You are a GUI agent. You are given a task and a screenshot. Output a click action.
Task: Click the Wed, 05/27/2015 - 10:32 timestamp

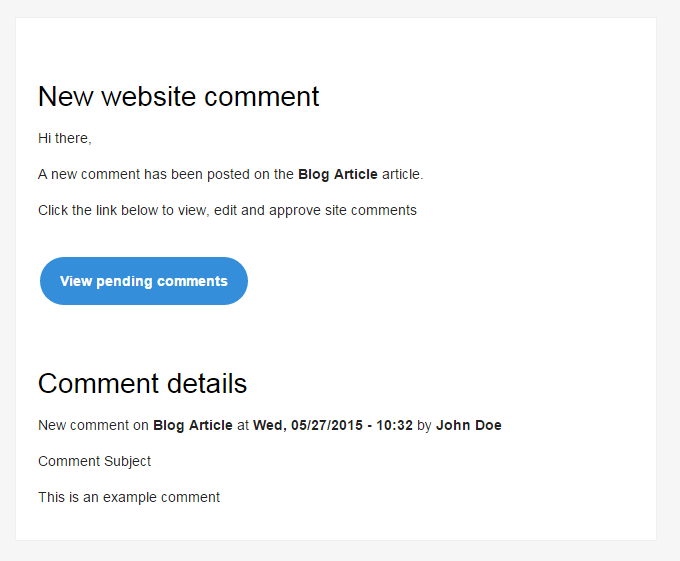333,425
